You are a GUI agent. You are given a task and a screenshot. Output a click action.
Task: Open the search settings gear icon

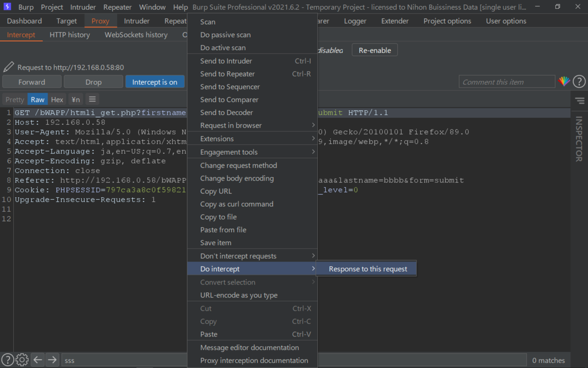[x=22, y=360]
